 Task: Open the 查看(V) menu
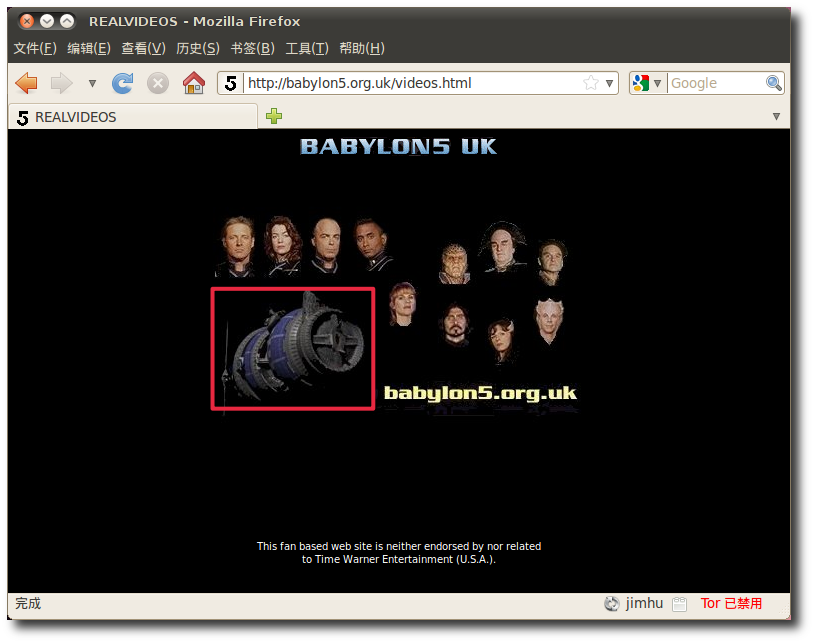pos(143,48)
